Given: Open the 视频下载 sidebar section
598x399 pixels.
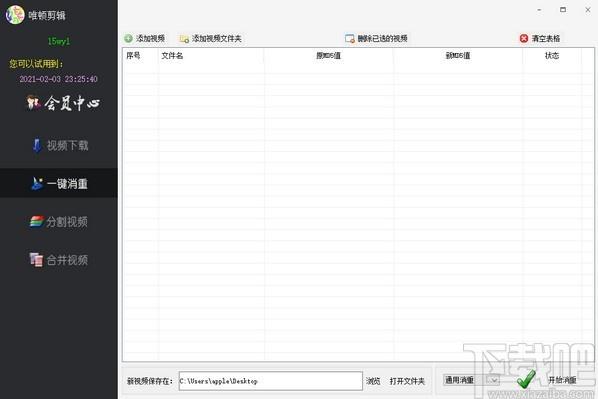Looking at the screenshot, I should tap(61, 145).
